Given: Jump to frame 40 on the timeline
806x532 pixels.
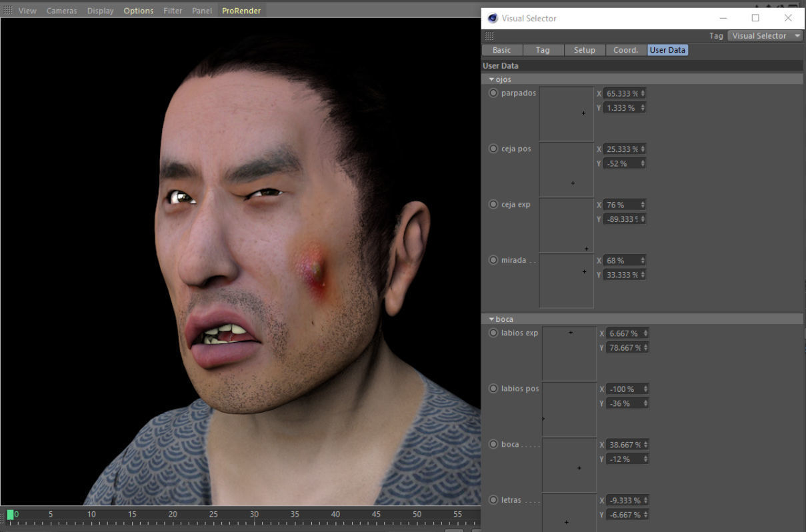Looking at the screenshot, I should (335, 514).
